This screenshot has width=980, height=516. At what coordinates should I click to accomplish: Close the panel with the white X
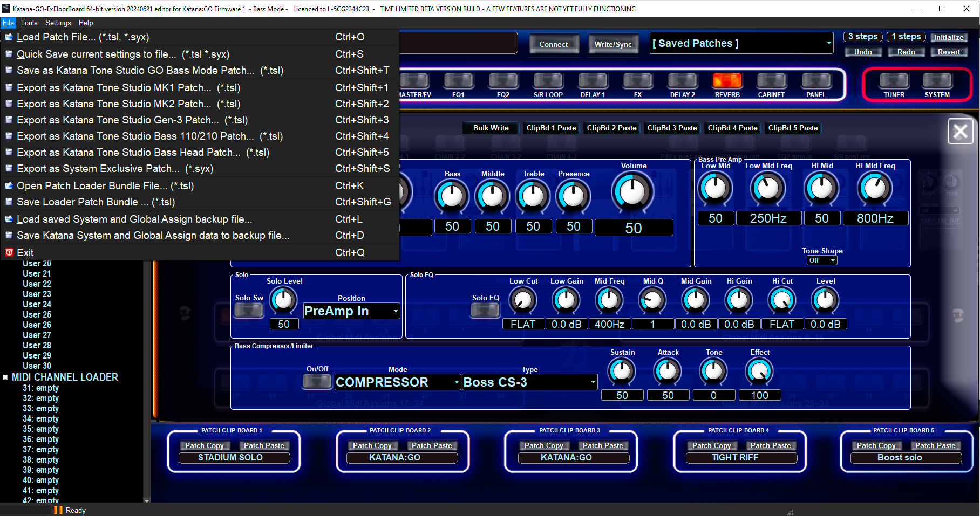(x=960, y=131)
